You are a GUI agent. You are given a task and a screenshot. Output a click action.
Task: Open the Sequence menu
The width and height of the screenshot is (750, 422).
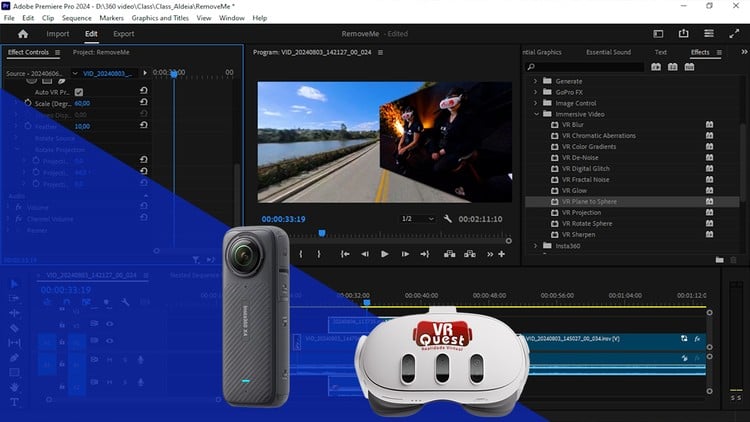77,18
